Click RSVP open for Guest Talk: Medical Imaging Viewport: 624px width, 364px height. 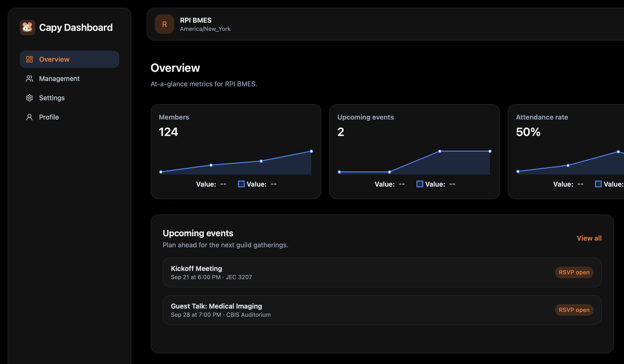pyautogui.click(x=574, y=310)
